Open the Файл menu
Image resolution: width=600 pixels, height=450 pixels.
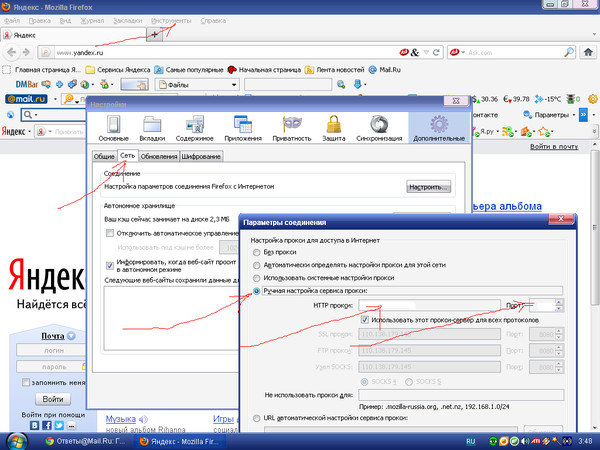point(12,21)
